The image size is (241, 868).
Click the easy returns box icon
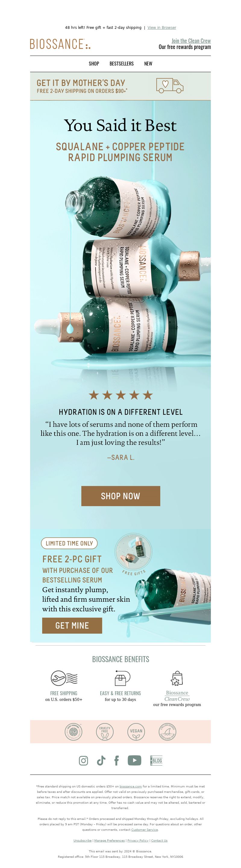click(120, 678)
